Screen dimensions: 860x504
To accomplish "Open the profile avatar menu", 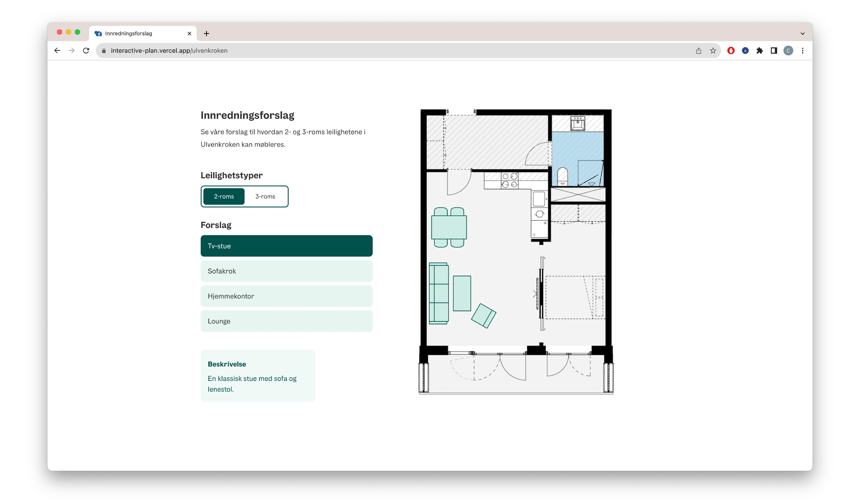I will coord(788,50).
